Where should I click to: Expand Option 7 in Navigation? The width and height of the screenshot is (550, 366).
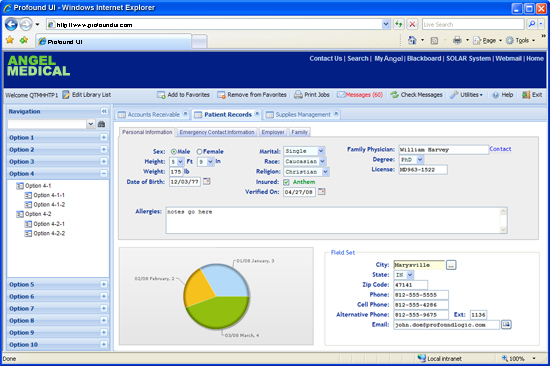pyautogui.click(x=103, y=308)
